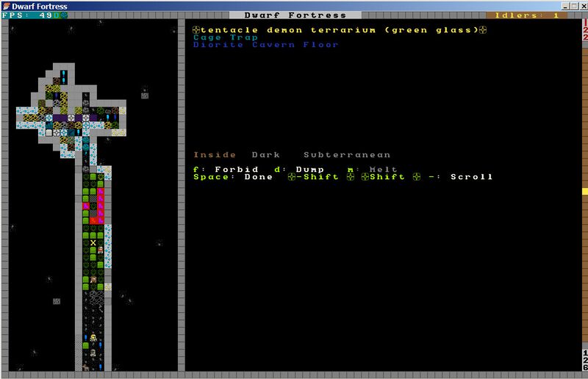588x379 pixels.
Task: Click the 'Subterranean' tile attribute
Action: [x=347, y=155]
